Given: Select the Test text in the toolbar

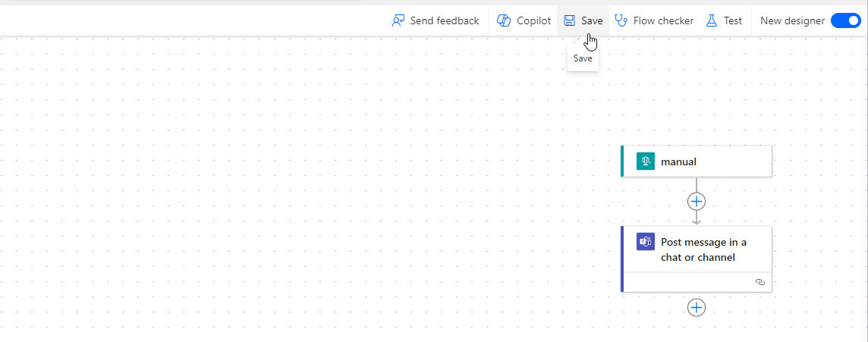Looking at the screenshot, I should click(733, 20).
